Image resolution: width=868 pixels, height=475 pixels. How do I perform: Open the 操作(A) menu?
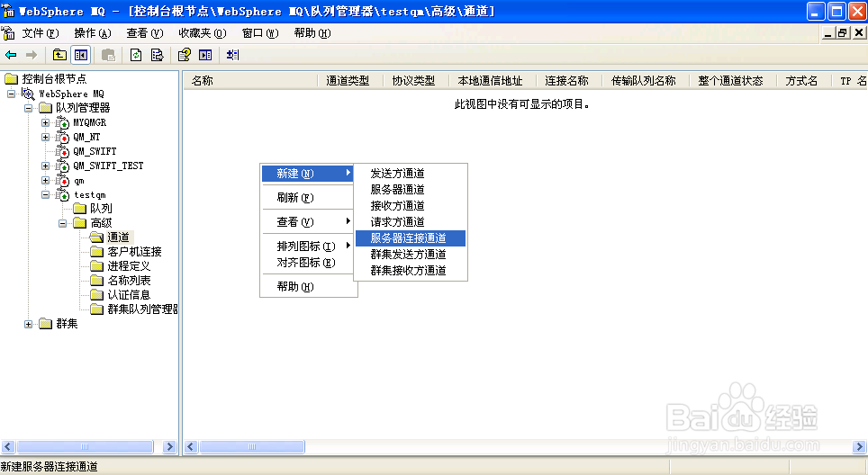point(93,33)
